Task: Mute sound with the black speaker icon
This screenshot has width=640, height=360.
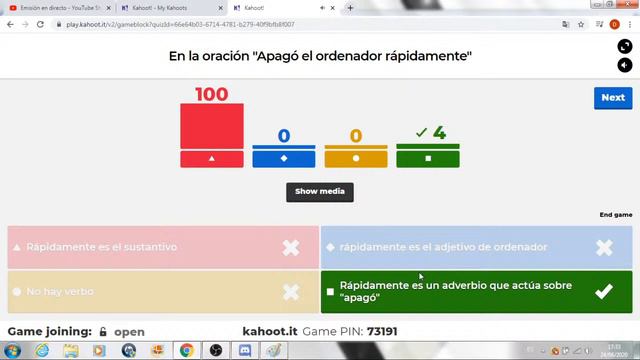Action: (x=624, y=65)
